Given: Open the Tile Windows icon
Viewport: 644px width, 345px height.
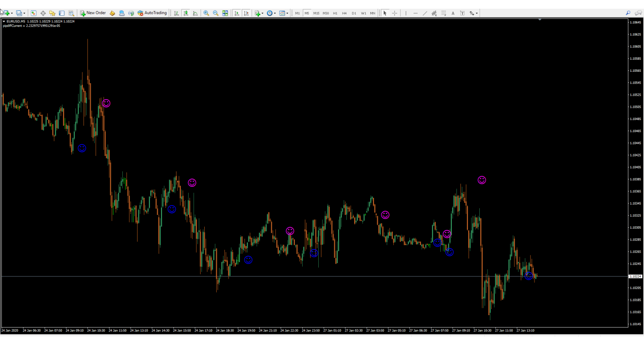Looking at the screenshot, I should [x=225, y=13].
